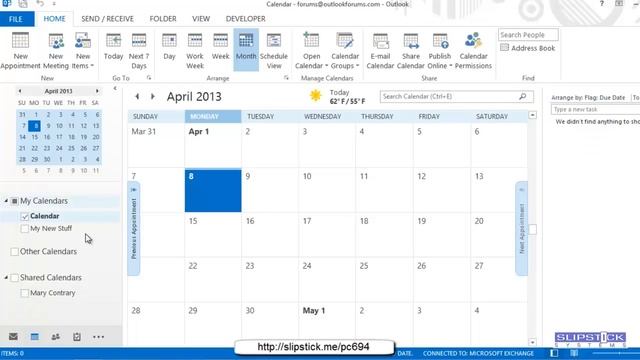Toggle the My Calendars group checkbox
The image size is (640, 360).
15,201
